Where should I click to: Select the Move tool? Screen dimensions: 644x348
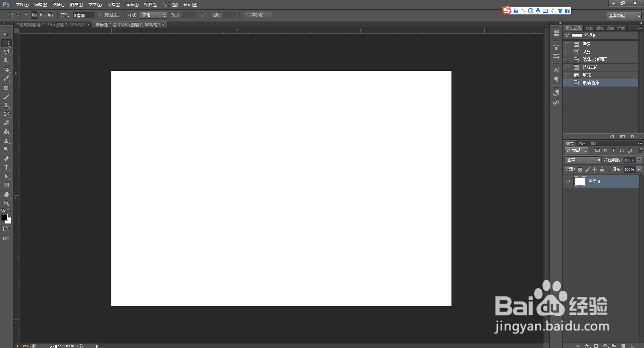click(6, 35)
